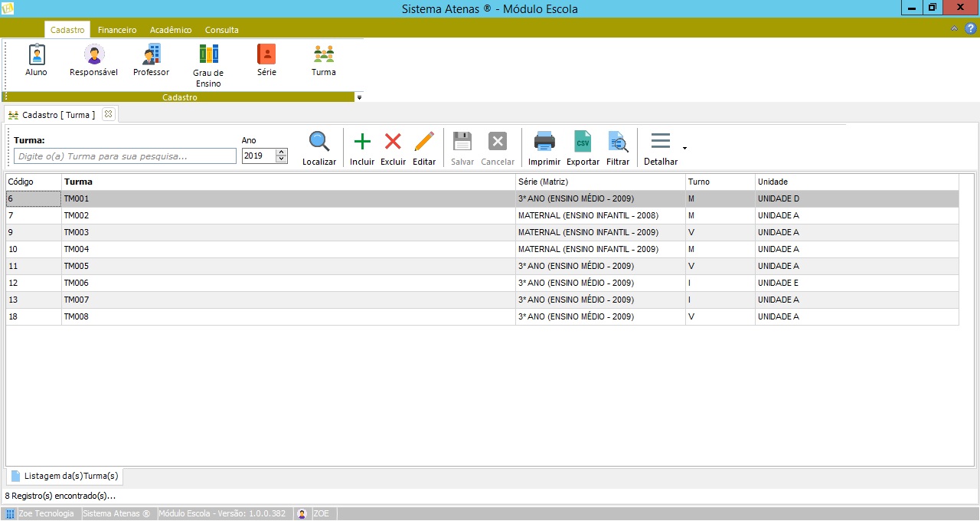The image size is (980, 521).
Task: Click Módulo Escola version status entry
Action: click(x=222, y=513)
